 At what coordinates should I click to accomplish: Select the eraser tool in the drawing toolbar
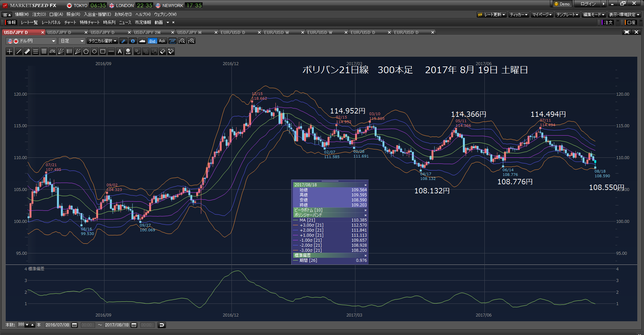coord(163,51)
